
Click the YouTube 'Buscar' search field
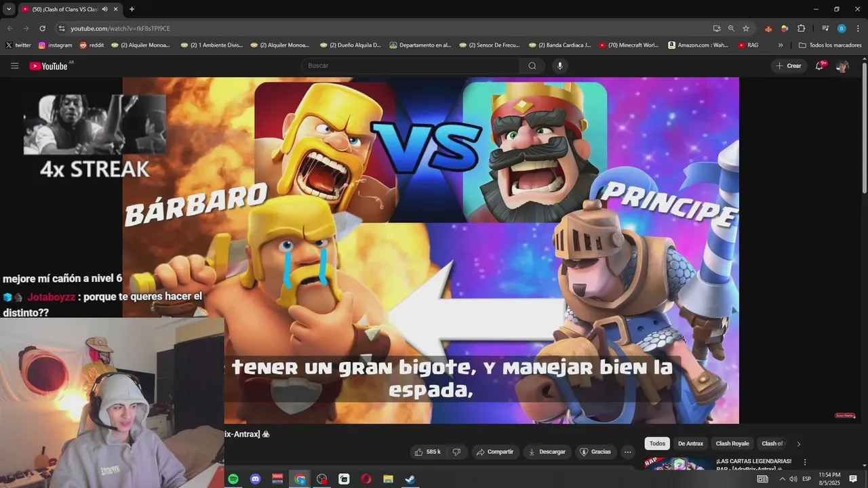(x=410, y=66)
